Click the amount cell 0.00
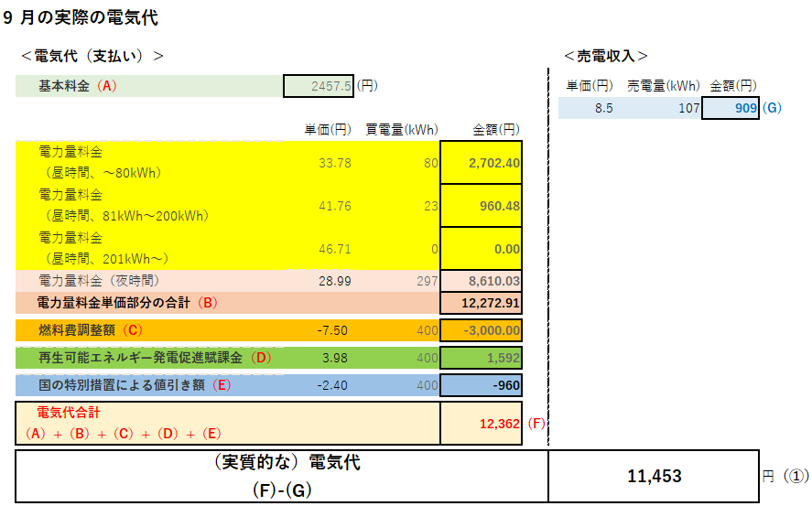This screenshot has height=506, width=812. point(482,248)
